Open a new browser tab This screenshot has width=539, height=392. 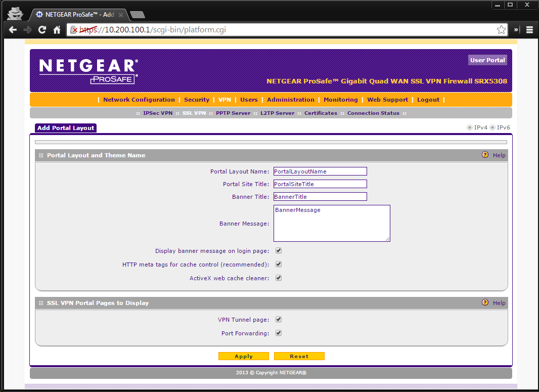(x=138, y=15)
